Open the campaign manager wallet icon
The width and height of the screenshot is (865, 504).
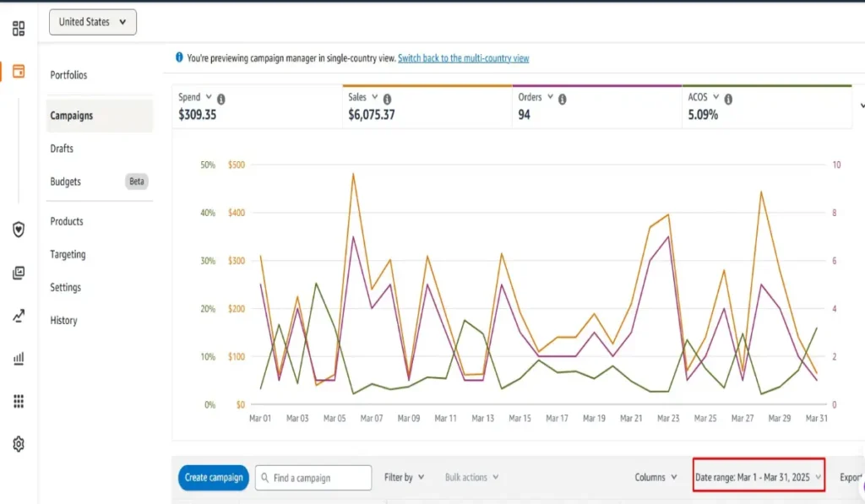(19, 71)
